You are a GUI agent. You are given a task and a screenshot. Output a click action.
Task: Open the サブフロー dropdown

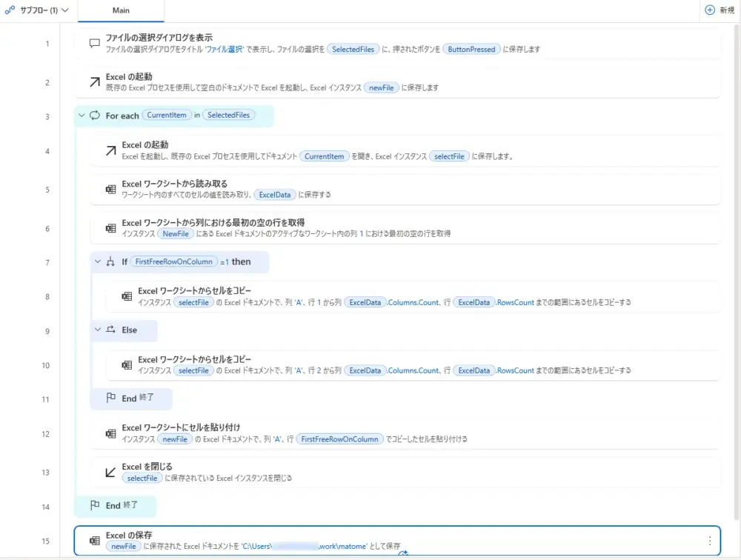tap(37, 10)
